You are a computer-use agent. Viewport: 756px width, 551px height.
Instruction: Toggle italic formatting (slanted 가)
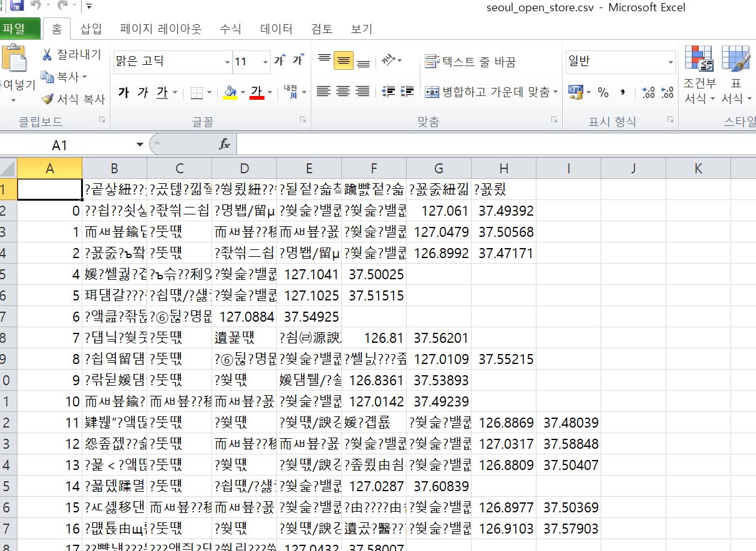(143, 92)
